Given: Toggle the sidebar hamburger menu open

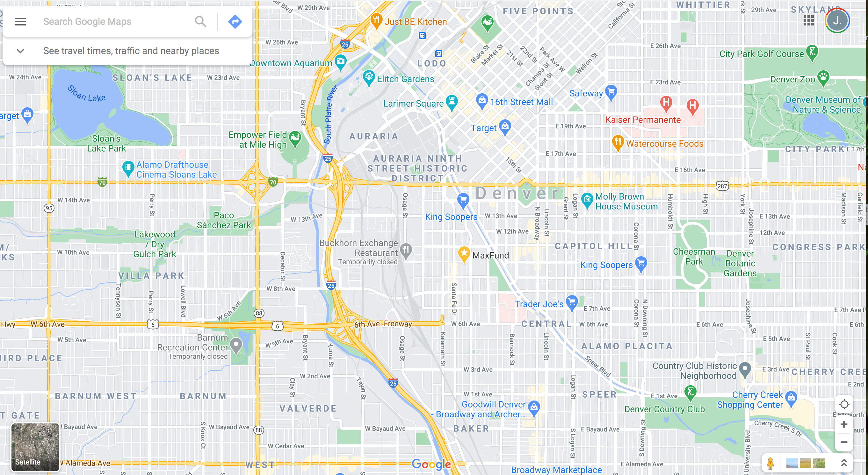Looking at the screenshot, I should click(x=20, y=22).
